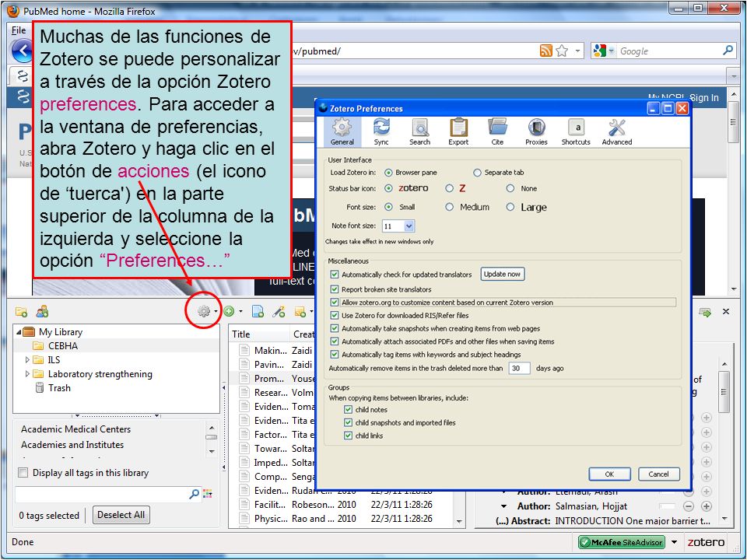Viewport: 747px width, 560px height.
Task: Click Create New Item from Current Page icon
Action: tap(258, 312)
